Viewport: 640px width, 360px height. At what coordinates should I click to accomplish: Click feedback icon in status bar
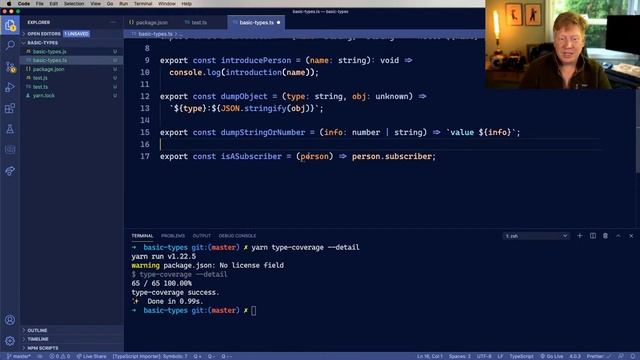pos(620,356)
